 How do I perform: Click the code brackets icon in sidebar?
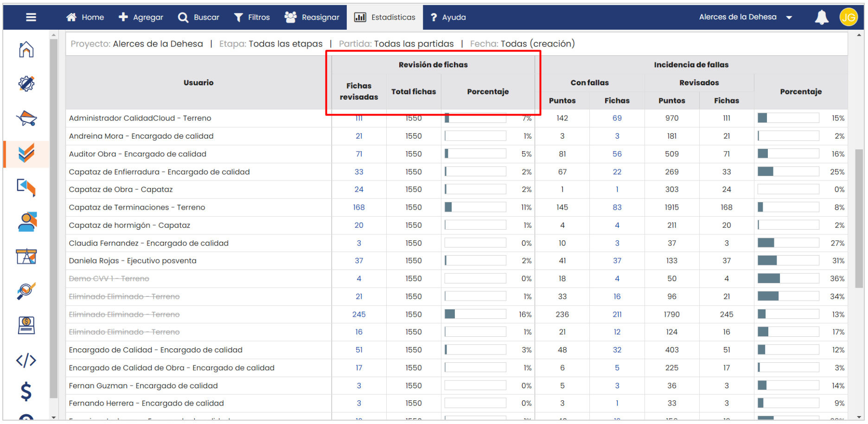coord(26,360)
